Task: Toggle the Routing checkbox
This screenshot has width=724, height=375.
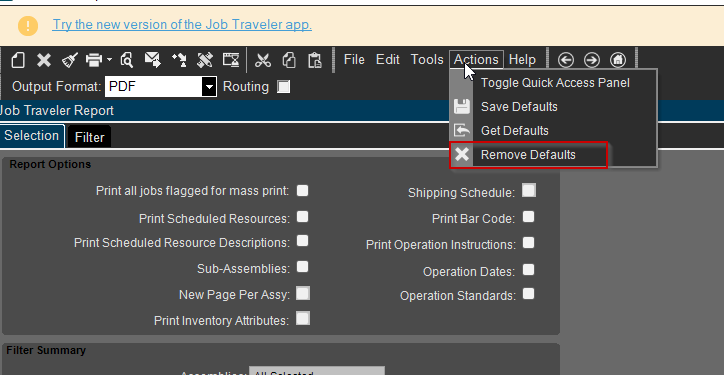Action: coord(283,87)
